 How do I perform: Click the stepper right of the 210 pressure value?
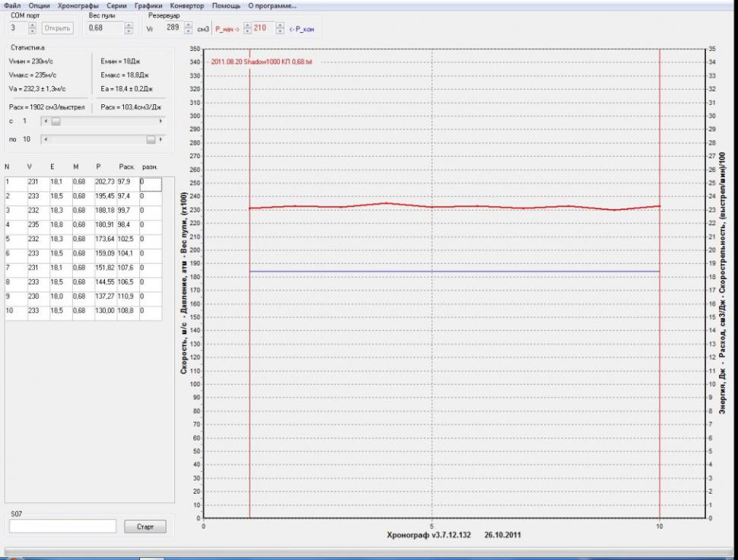[280, 28]
